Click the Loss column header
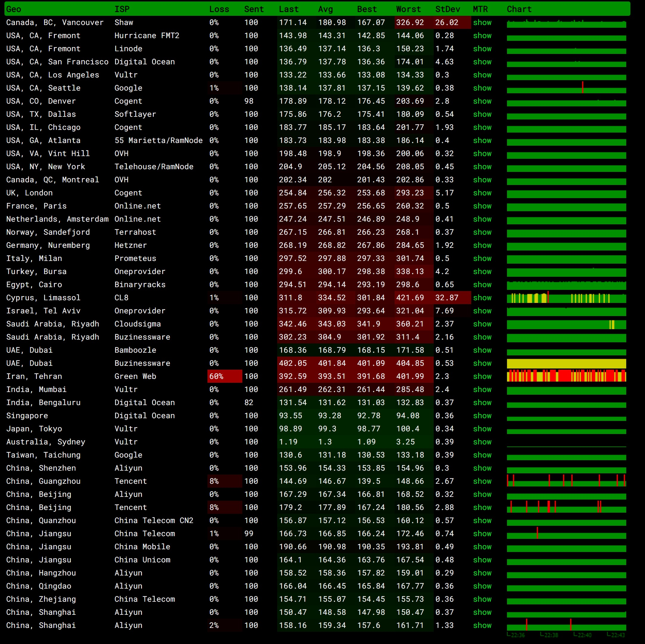Viewport: 645px width, 644px height. [x=219, y=9]
